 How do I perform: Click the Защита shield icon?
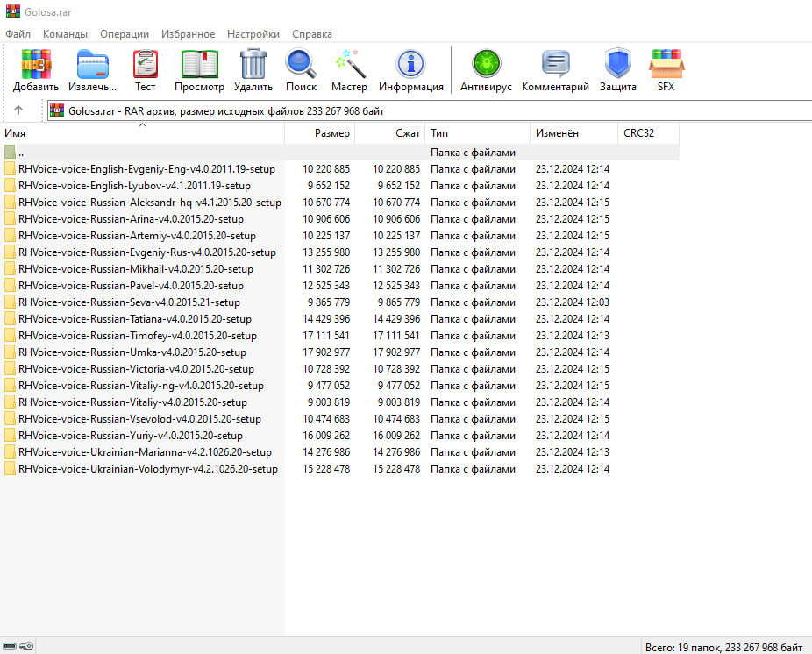[x=617, y=65]
